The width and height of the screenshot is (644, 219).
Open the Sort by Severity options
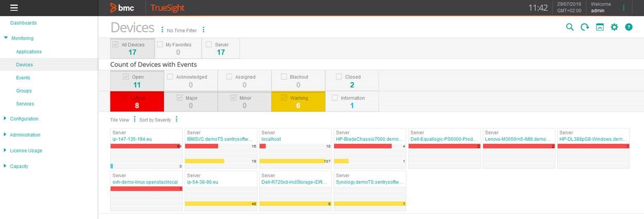(176, 120)
